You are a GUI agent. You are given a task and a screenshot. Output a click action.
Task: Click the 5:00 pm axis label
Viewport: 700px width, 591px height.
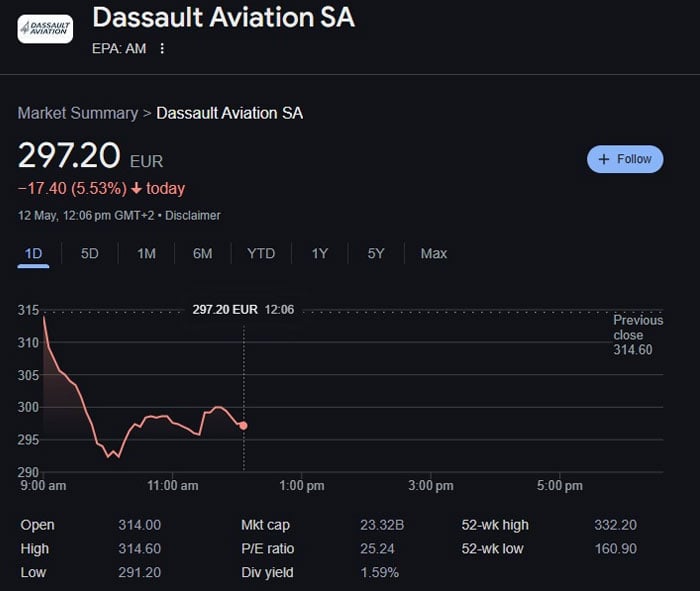tap(560, 486)
